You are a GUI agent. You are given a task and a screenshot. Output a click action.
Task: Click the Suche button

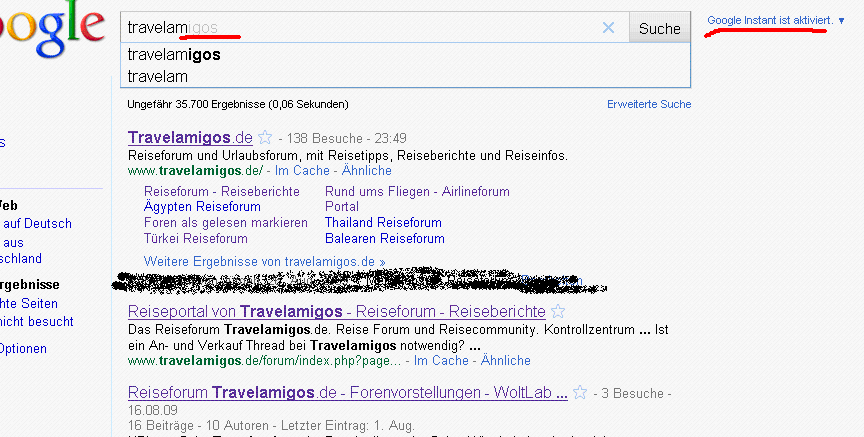tap(659, 29)
